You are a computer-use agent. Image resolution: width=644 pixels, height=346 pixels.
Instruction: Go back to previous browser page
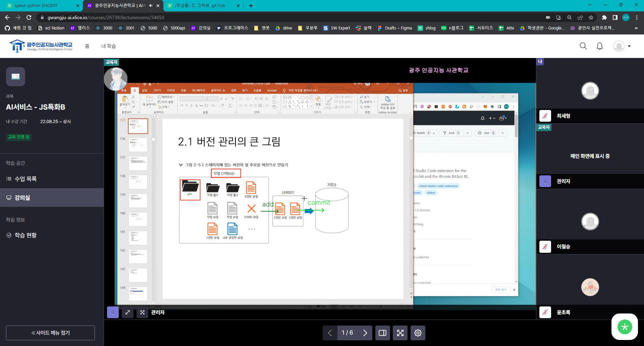tap(7, 17)
